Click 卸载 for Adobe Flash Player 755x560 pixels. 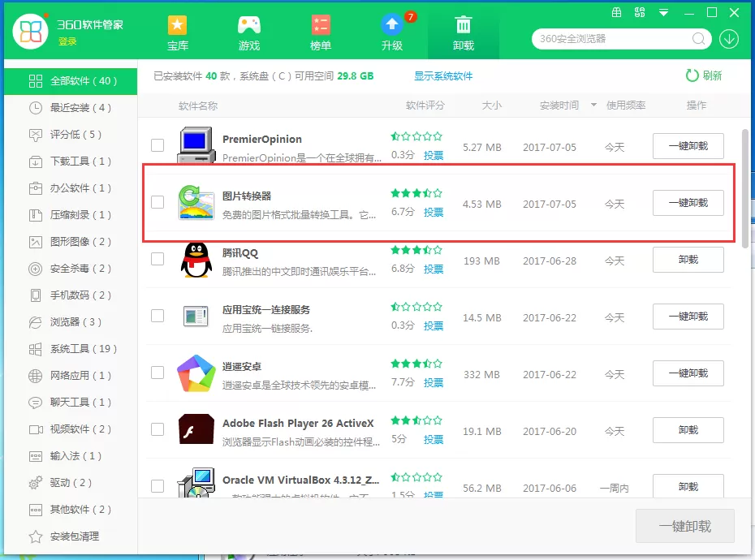(688, 430)
